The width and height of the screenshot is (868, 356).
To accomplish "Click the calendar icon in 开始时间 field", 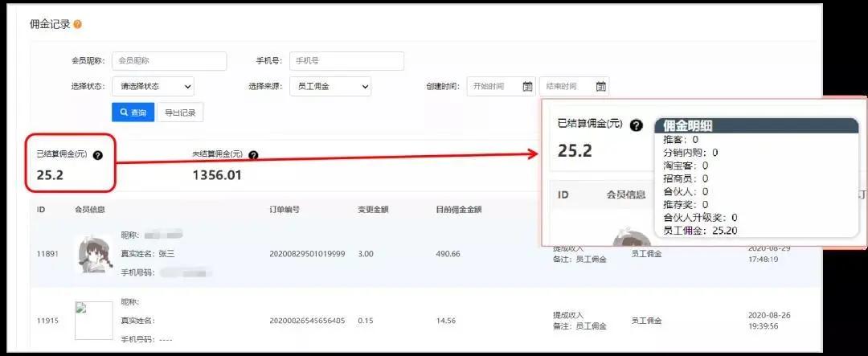I will point(527,86).
